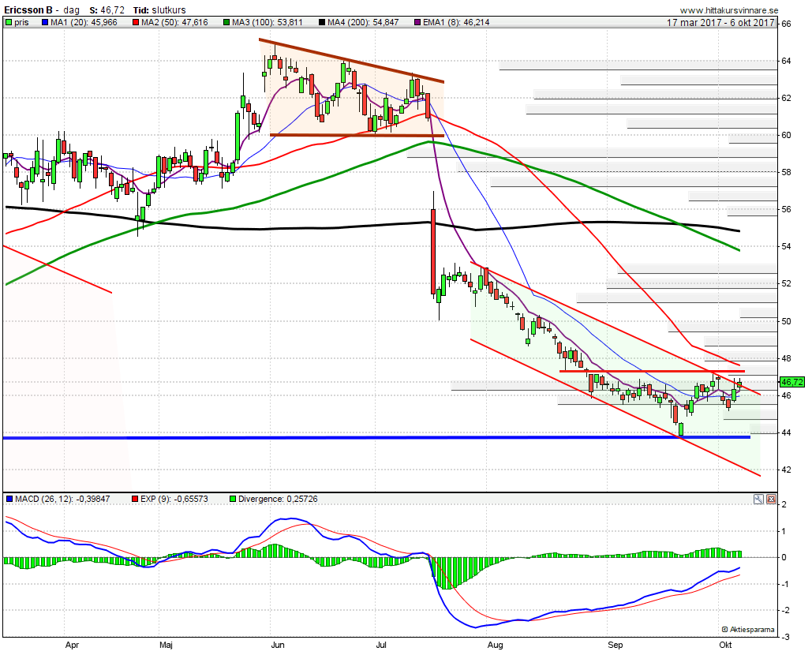Screen dimensions: 812x655
Task: Click the 'Jun' month label on time axis
Action: (x=278, y=646)
